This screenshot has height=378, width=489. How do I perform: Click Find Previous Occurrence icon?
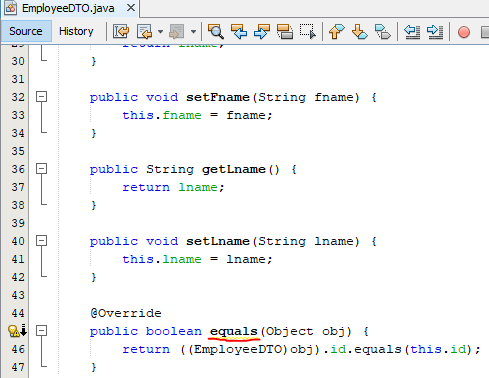(239, 32)
